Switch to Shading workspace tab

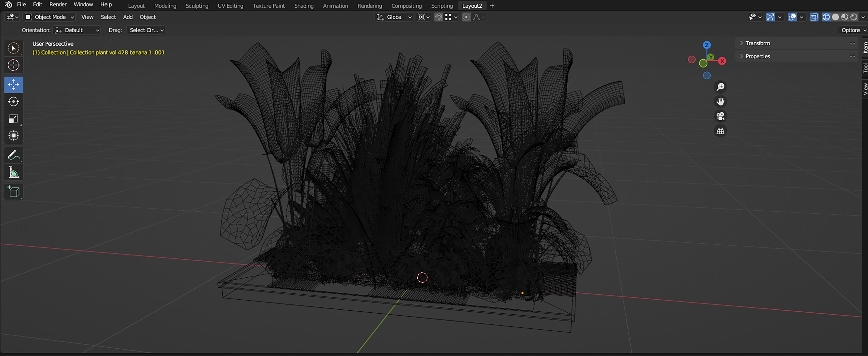coord(304,6)
